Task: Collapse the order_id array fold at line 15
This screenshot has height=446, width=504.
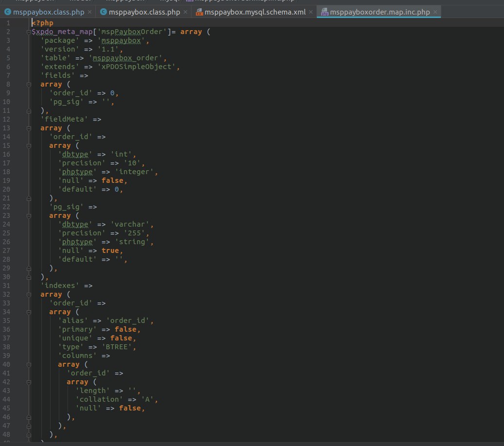Action: pos(29,146)
